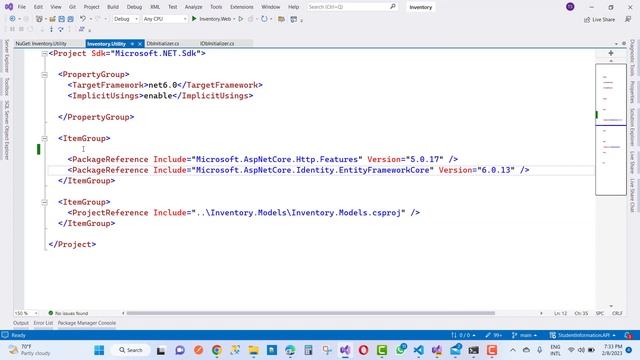Open the Live Share button

point(599,20)
